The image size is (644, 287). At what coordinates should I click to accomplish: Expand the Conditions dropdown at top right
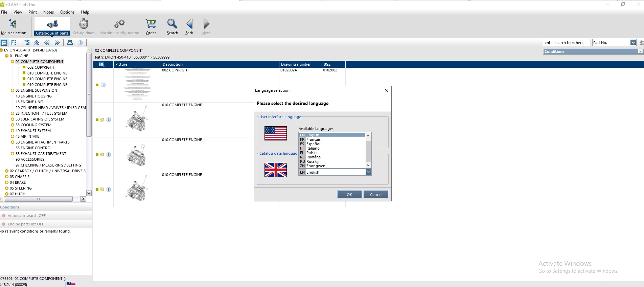(x=640, y=51)
